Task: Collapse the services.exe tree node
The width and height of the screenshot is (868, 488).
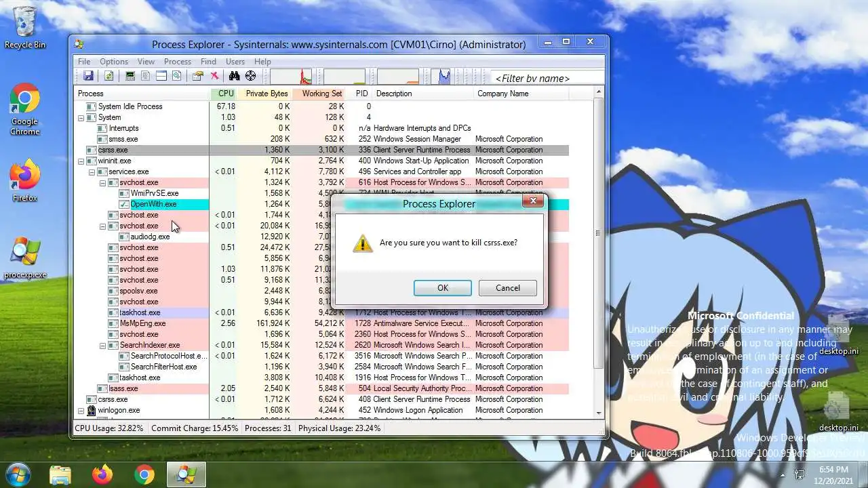Action: pyautogui.click(x=92, y=171)
